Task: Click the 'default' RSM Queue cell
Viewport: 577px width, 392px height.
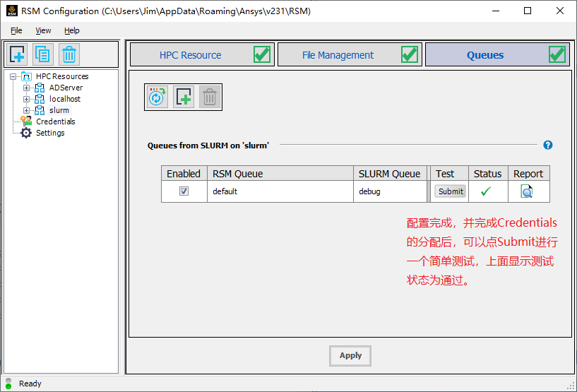Action: (280, 191)
